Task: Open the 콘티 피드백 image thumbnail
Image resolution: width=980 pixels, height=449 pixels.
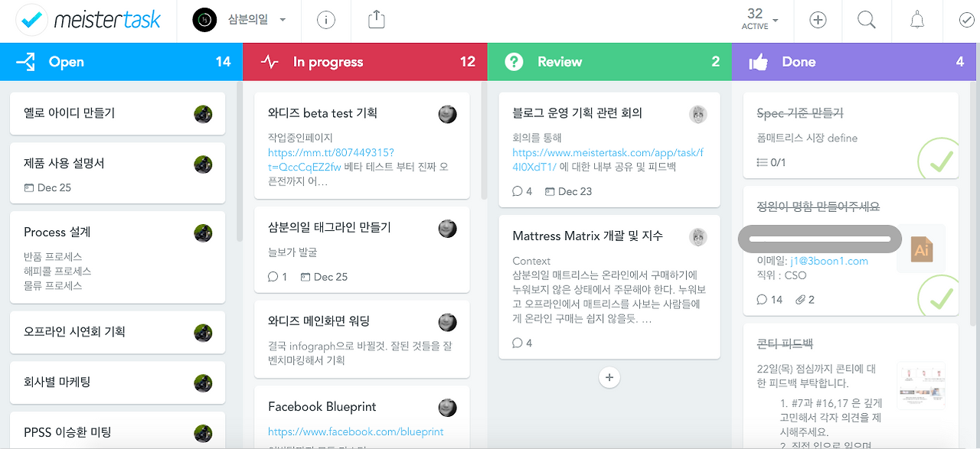Action: [x=921, y=386]
